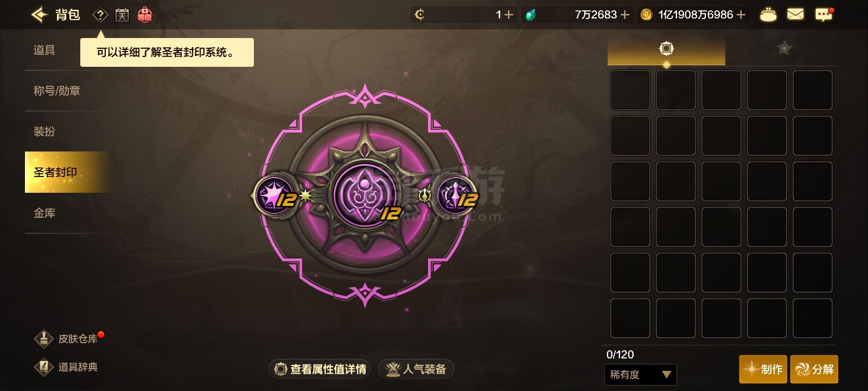Open the question mark help icon
The image size is (868, 391).
click(100, 15)
